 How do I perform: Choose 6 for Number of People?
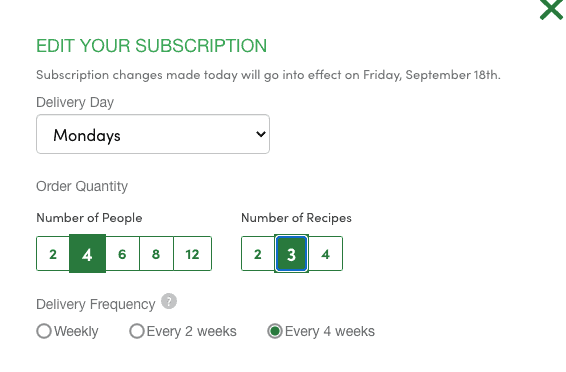[x=122, y=254]
